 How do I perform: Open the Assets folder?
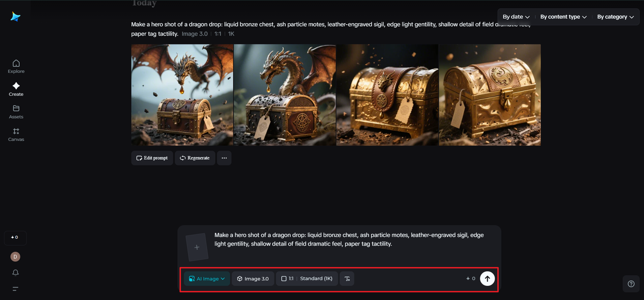coord(16,111)
